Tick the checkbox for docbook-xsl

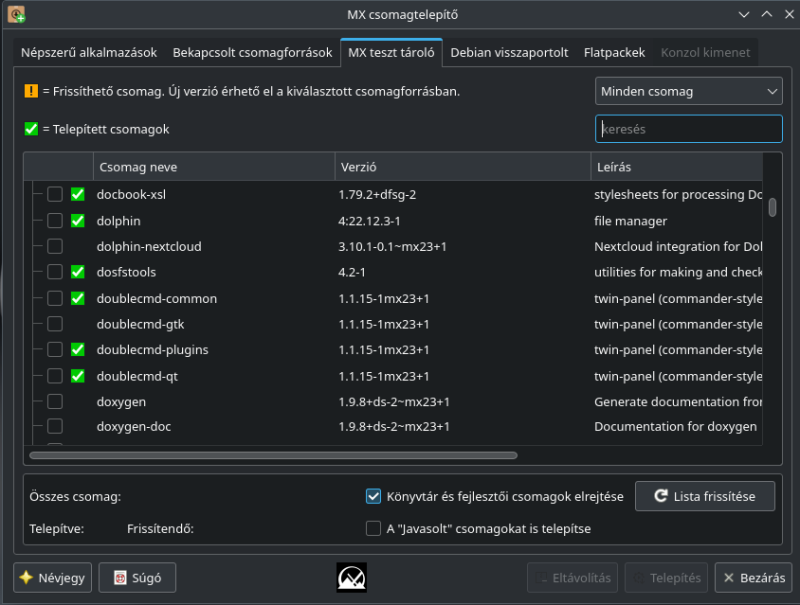tap(55, 194)
